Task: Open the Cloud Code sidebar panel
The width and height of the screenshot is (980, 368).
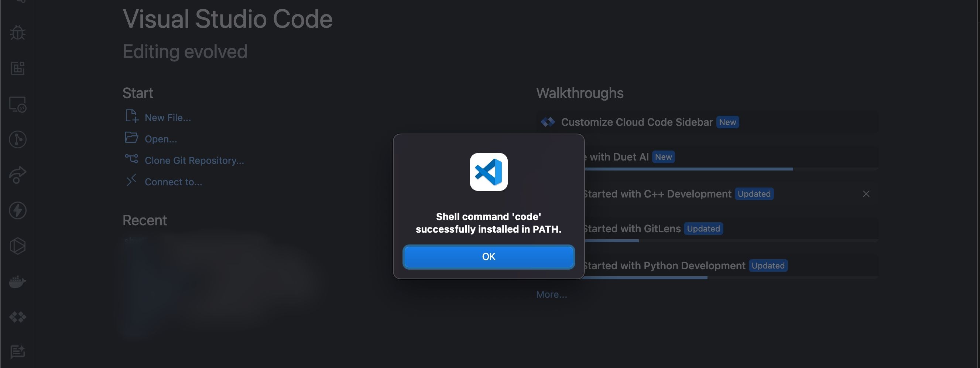Action: [17, 317]
